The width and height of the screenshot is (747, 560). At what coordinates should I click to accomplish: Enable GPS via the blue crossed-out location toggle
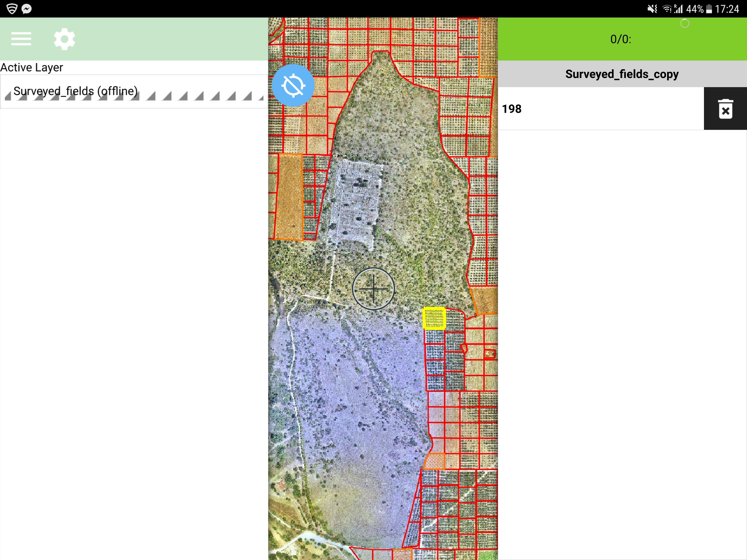pos(293,85)
